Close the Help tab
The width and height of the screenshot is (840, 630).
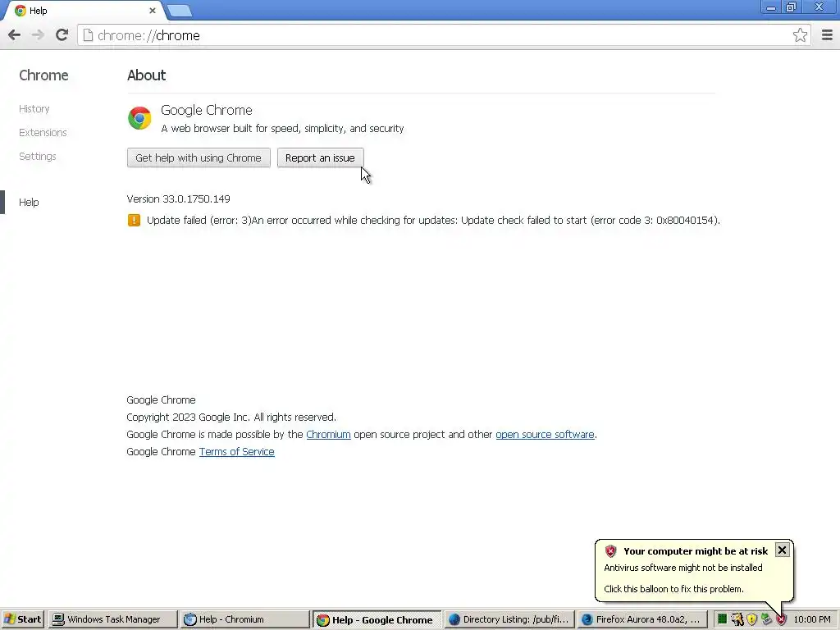(x=153, y=11)
